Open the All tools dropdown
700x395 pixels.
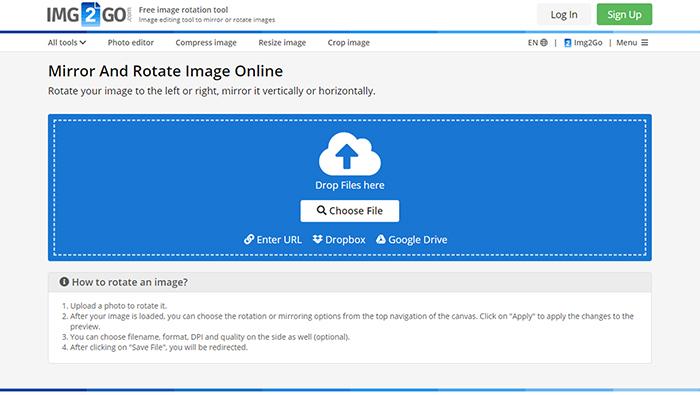click(x=67, y=42)
